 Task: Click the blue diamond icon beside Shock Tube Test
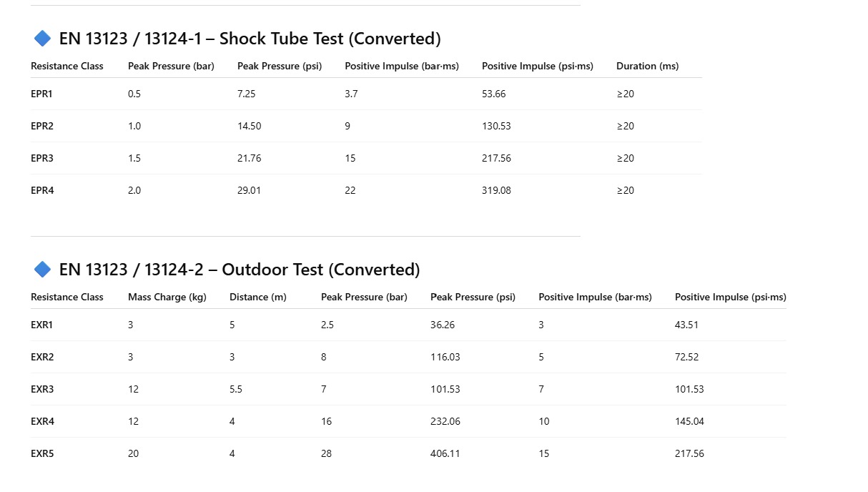[x=42, y=39]
